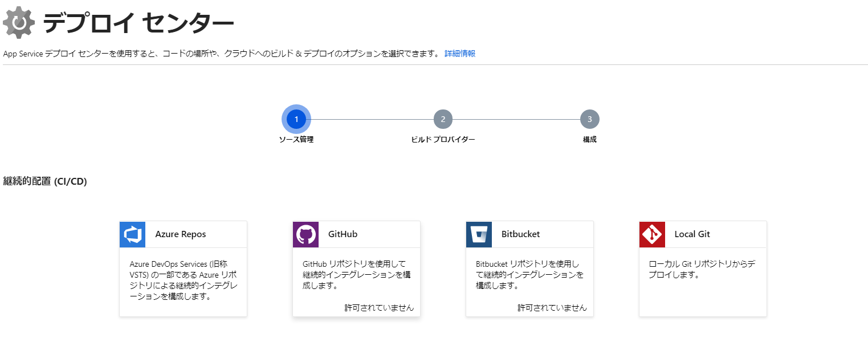Click the デプロイ センター page title
868x358 pixels.
[138, 23]
